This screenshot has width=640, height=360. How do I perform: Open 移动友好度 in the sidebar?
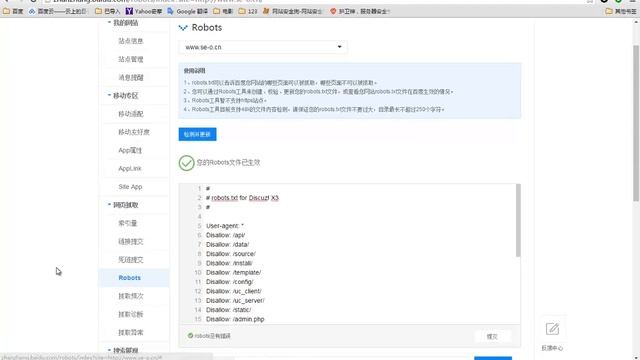[134, 132]
